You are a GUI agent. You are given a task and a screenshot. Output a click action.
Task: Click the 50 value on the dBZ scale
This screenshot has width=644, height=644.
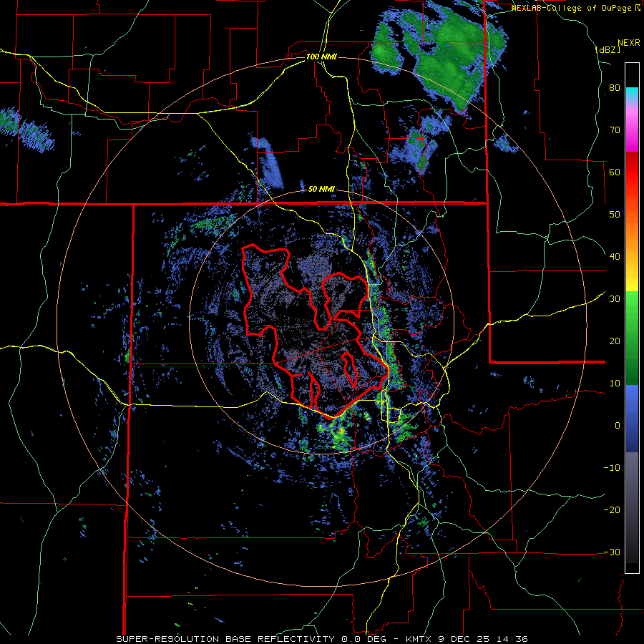point(615,215)
